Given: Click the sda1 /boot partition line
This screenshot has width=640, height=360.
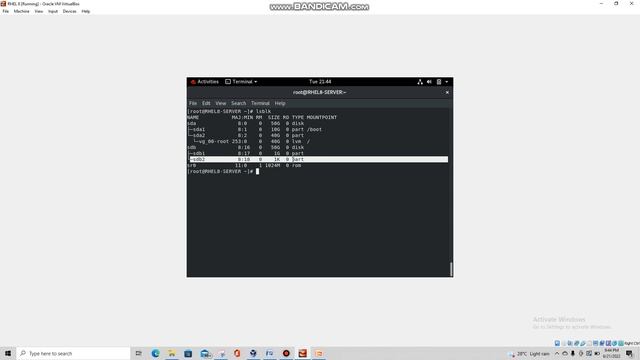Looking at the screenshot, I should pos(255,129).
